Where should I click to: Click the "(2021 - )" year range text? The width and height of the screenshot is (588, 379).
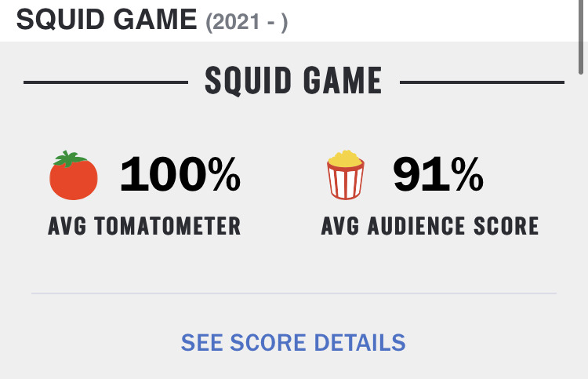pyautogui.click(x=246, y=23)
